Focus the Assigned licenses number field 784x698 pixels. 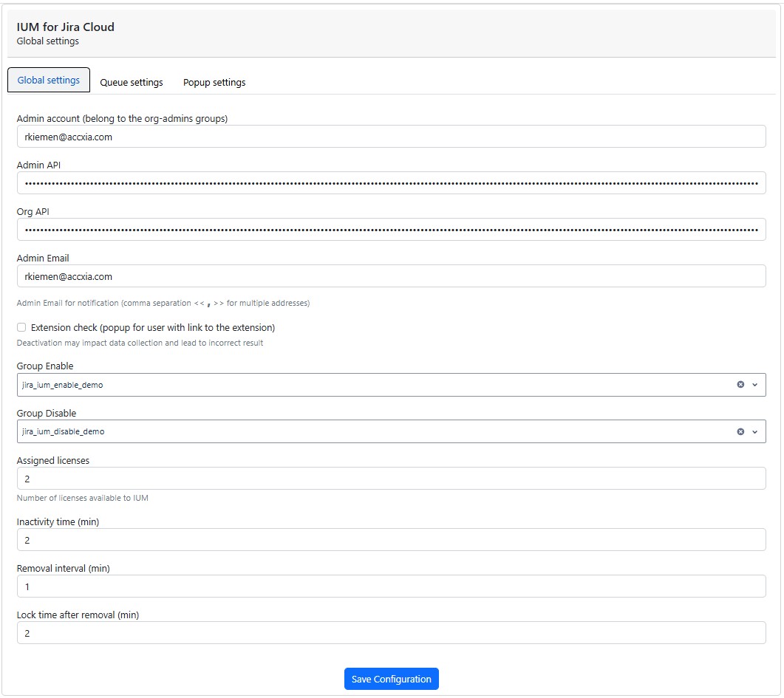(391, 479)
